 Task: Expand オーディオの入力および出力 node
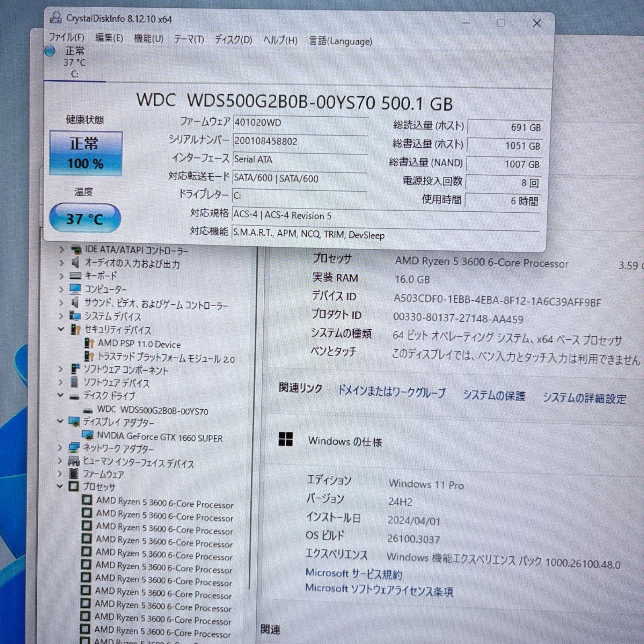point(62,263)
